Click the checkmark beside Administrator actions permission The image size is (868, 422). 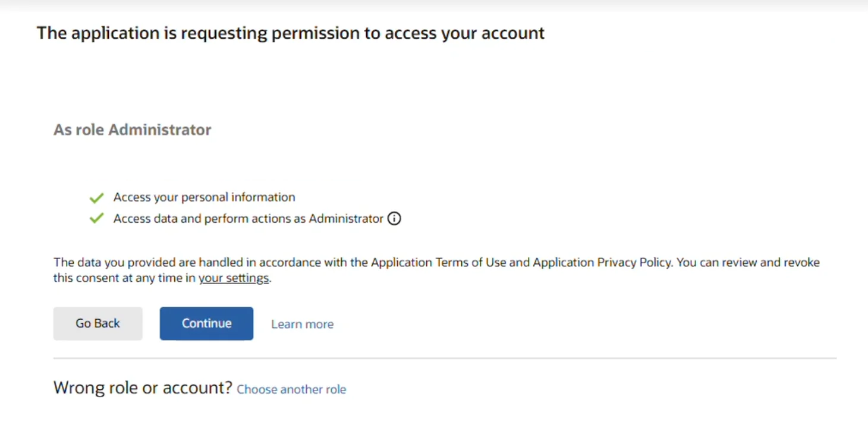(96, 219)
